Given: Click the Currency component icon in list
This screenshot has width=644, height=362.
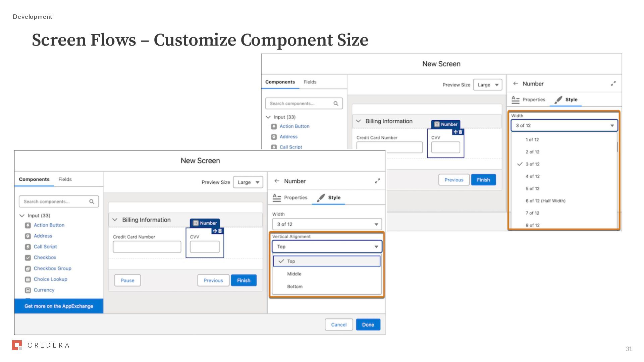Looking at the screenshot, I should [x=28, y=290].
